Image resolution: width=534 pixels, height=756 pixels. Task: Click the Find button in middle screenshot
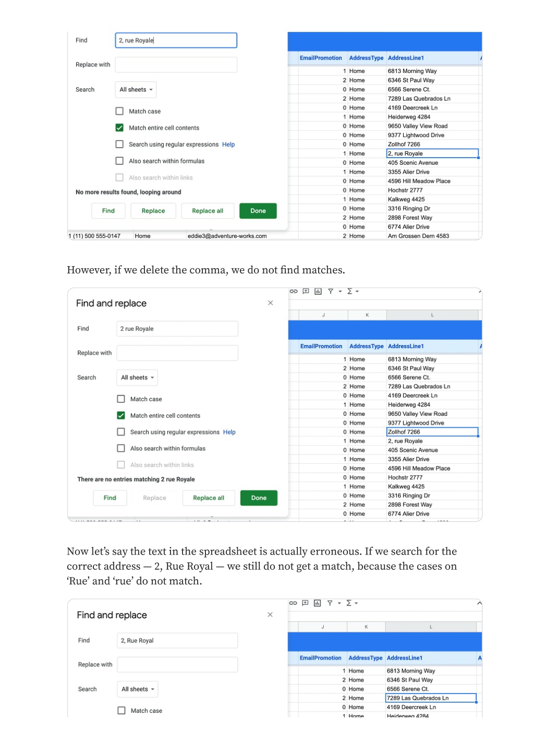110,498
